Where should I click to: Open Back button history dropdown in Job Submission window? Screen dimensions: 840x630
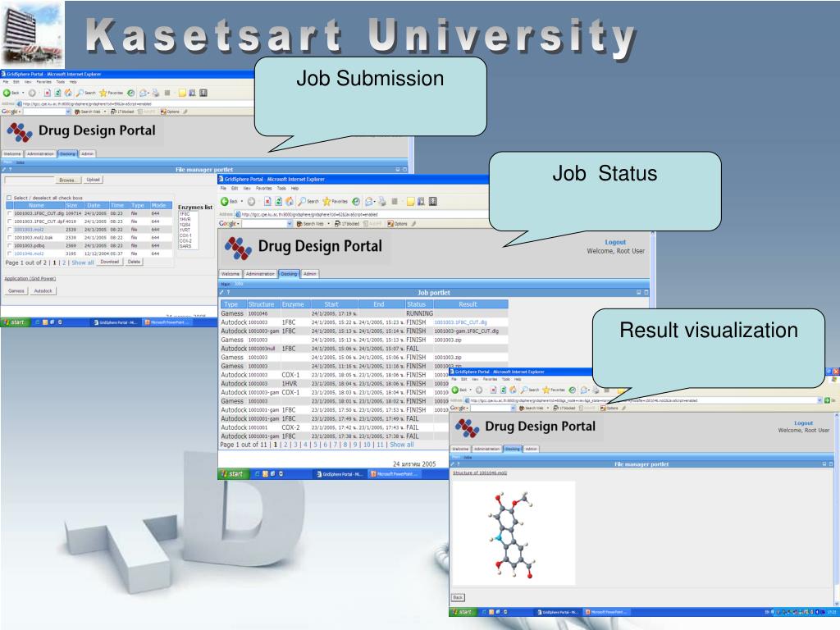23,93
